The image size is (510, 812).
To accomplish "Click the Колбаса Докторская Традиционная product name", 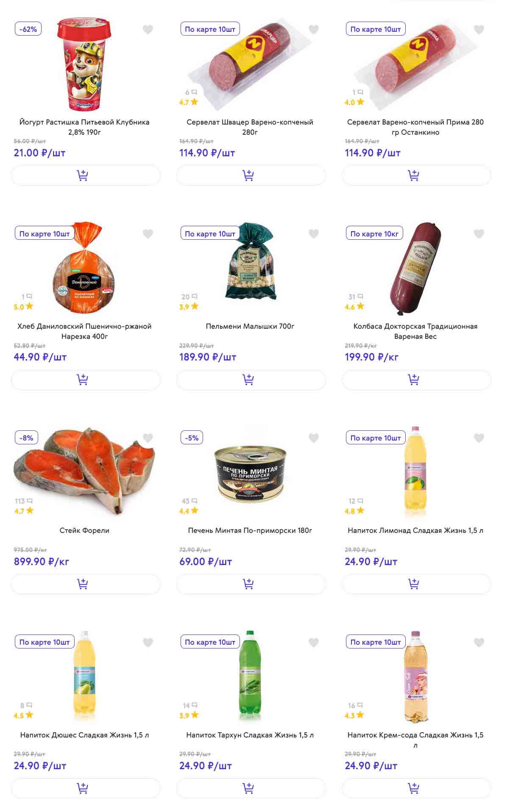I will 415,331.
